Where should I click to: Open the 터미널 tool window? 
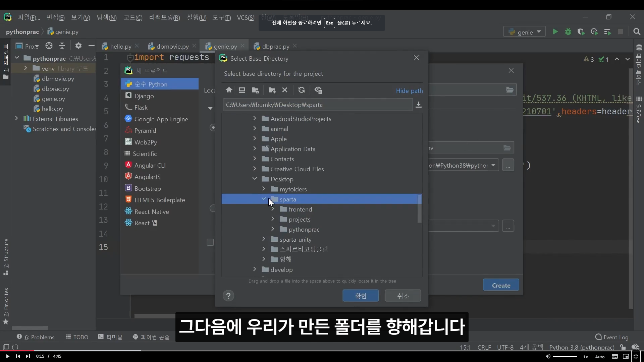(110, 337)
